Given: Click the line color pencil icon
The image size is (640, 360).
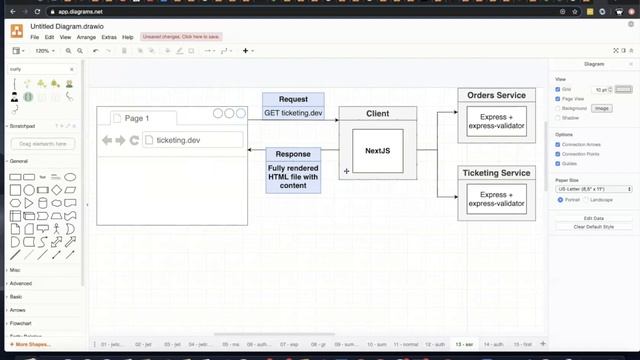Looking at the screenshot, I should click(x=179, y=51).
